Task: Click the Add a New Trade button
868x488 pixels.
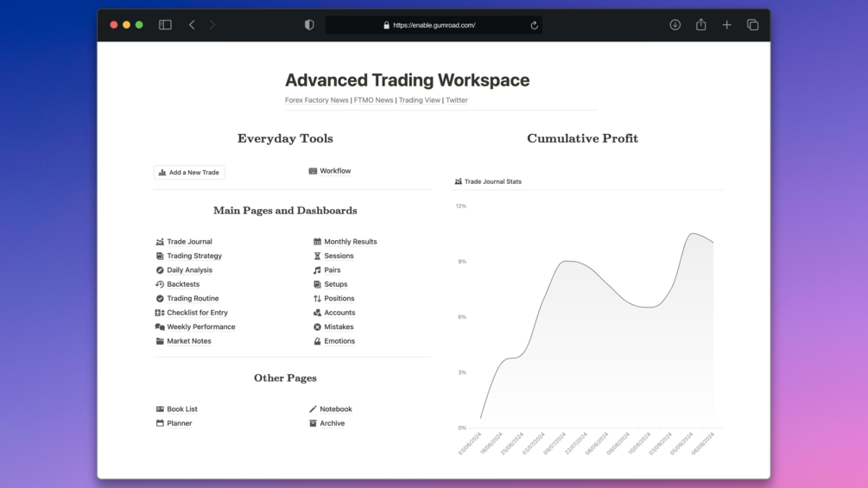Action: coord(189,173)
